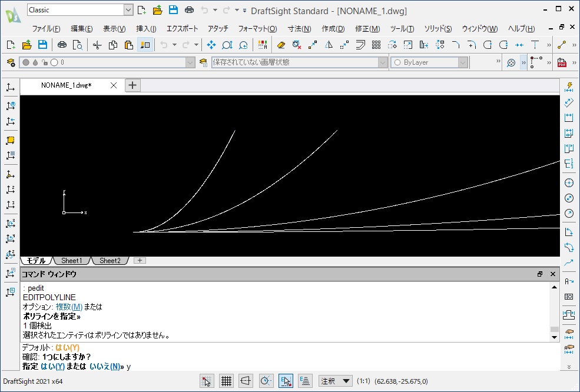This screenshot has height=392, width=580.
Task: Click the named CCS yellow square icon
Action: pos(11,140)
